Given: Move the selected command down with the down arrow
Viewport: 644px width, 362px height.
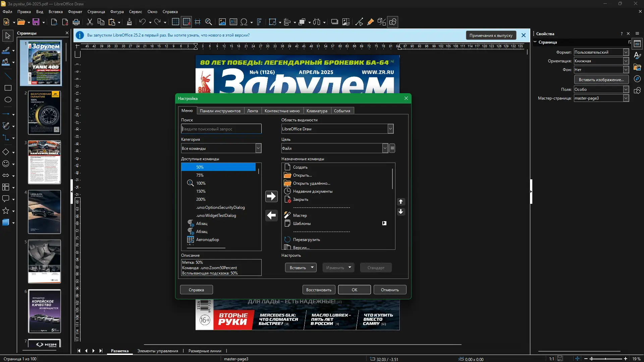Looking at the screenshot, I should click(x=401, y=212).
